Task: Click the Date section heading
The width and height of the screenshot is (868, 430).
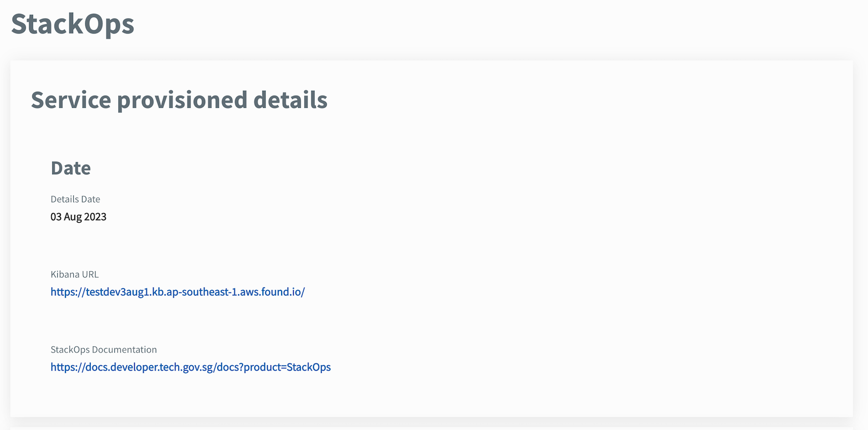Action: [x=70, y=168]
